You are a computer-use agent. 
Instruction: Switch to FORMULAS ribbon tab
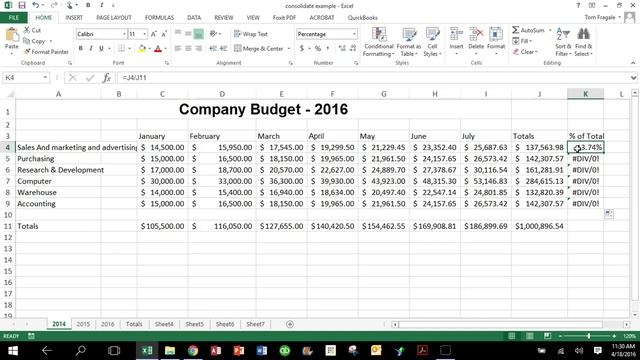click(x=159, y=18)
